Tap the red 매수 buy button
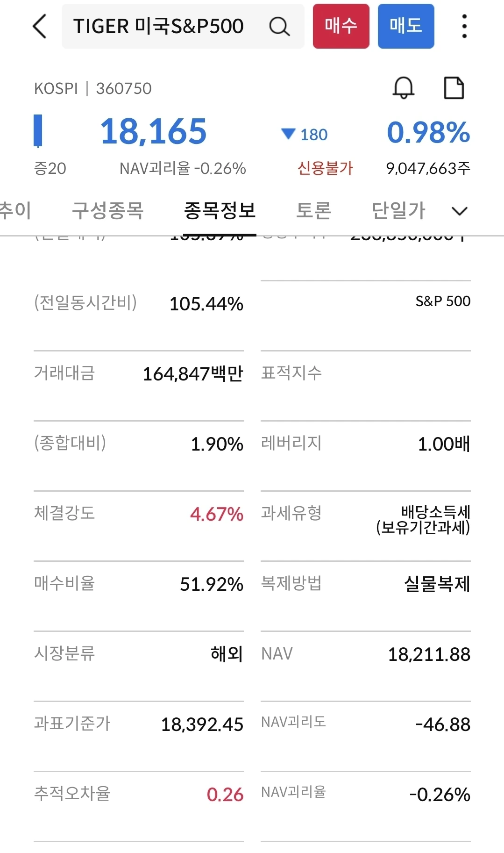The image size is (504, 853). tap(341, 26)
